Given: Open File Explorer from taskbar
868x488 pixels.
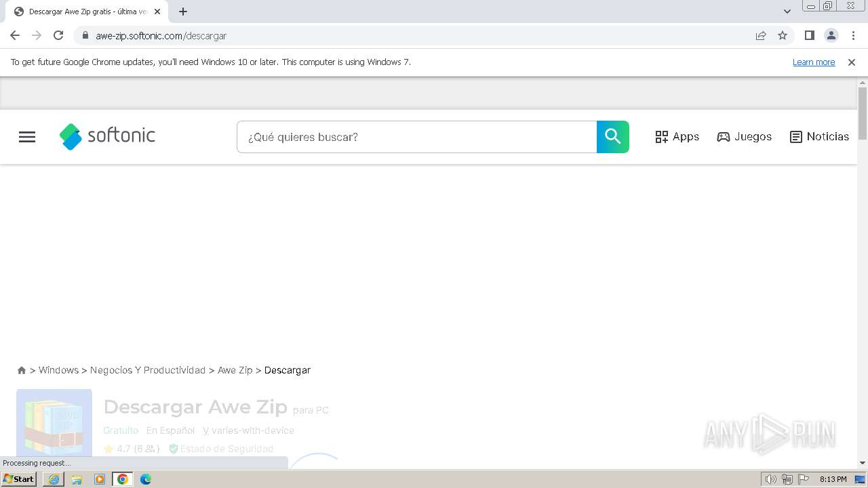Looking at the screenshot, I should click(x=77, y=479).
